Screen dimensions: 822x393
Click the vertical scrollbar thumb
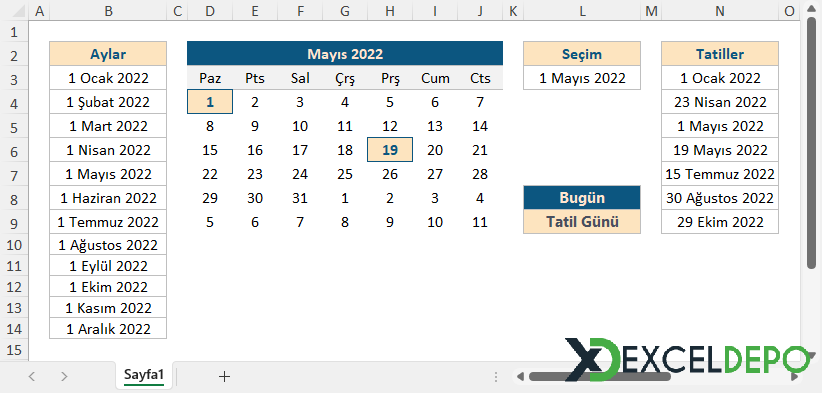pyautogui.click(x=811, y=144)
